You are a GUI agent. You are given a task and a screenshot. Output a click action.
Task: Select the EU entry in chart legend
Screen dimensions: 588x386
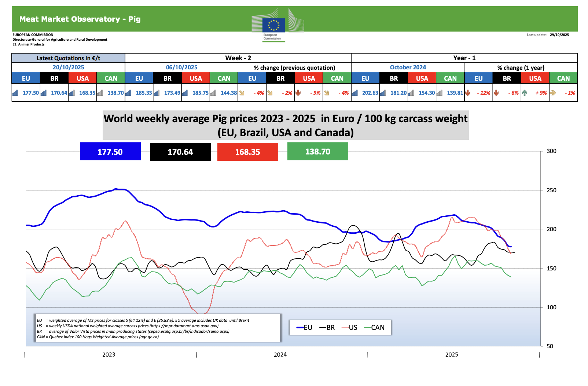(x=304, y=327)
